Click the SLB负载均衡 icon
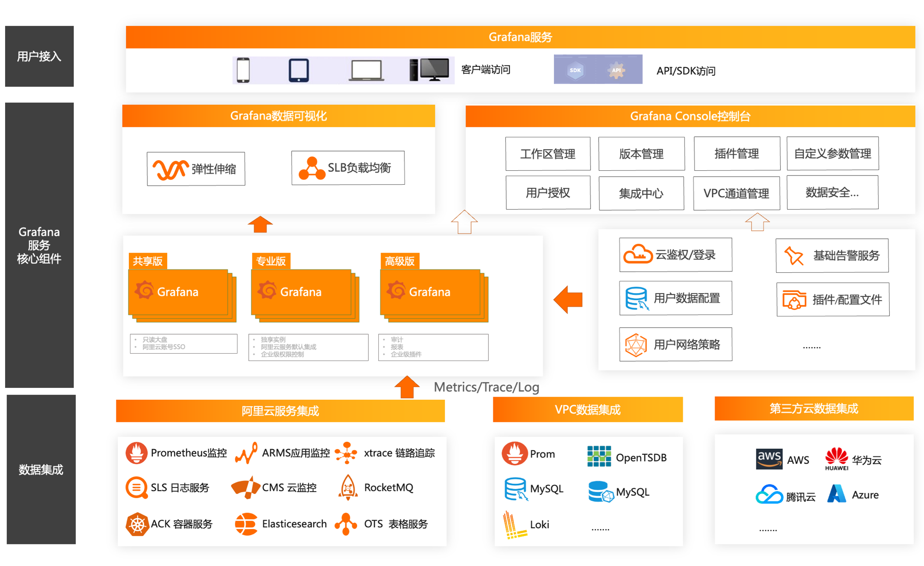Viewport: 924px width, 566px height. click(x=312, y=168)
